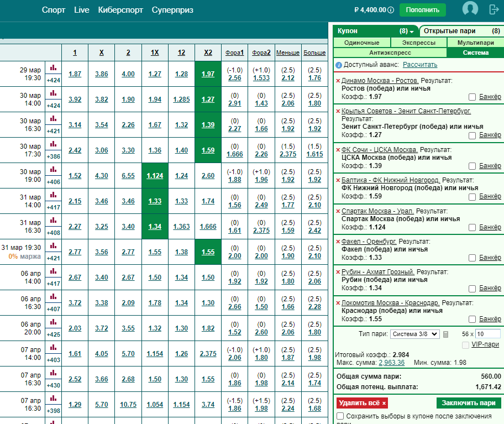Click the Рассчитать advance link
The height and width of the screenshot is (424, 504).
(420, 65)
